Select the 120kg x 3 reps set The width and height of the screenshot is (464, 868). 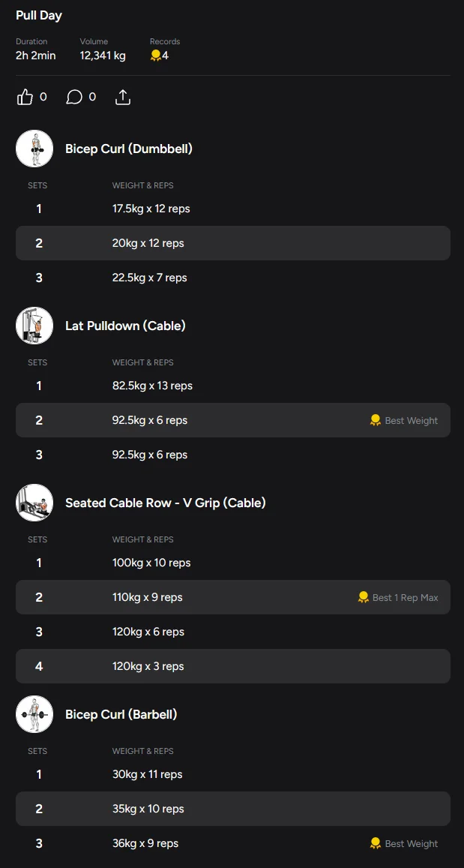click(232, 666)
